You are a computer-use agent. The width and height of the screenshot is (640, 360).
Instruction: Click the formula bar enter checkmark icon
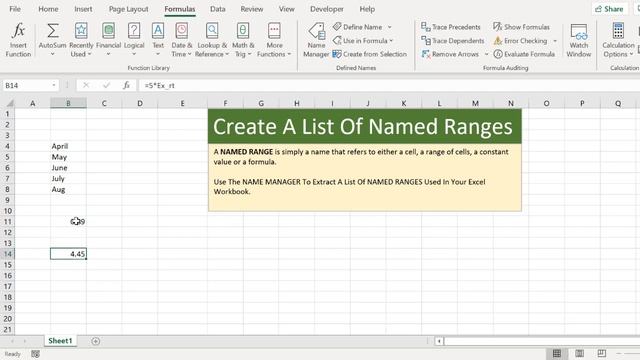pyautogui.click(x=107, y=85)
